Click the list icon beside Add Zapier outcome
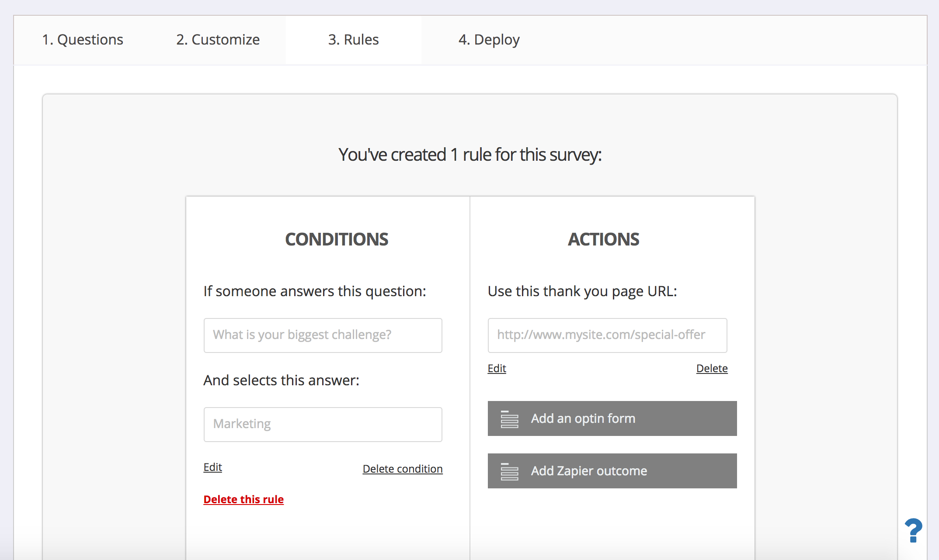 pyautogui.click(x=509, y=471)
